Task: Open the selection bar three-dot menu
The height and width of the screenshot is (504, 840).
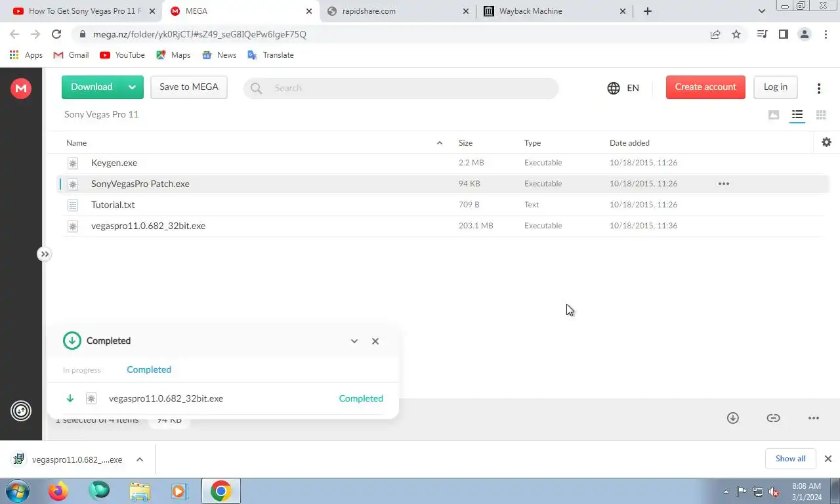Action: pyautogui.click(x=814, y=418)
